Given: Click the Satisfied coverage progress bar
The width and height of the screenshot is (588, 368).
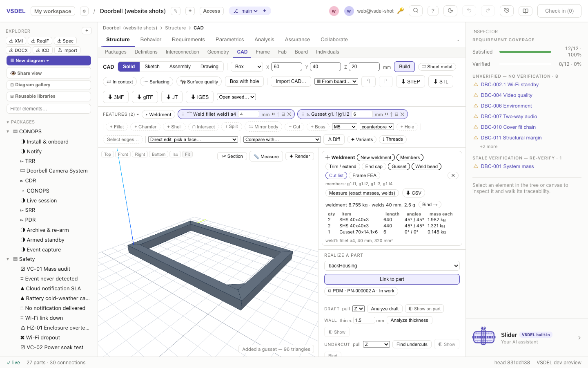Looking at the screenshot, I should point(525,52).
